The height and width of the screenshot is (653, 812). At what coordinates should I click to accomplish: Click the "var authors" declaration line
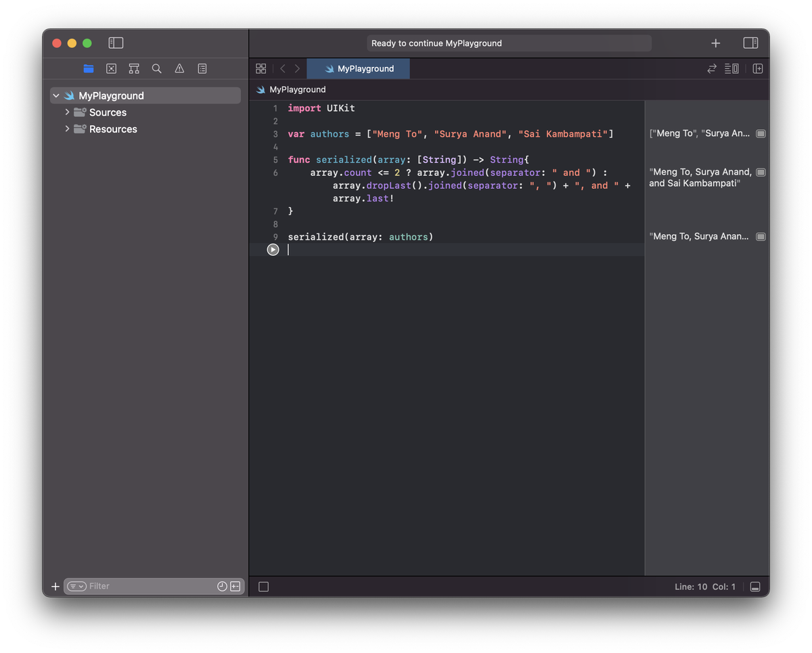(x=450, y=134)
